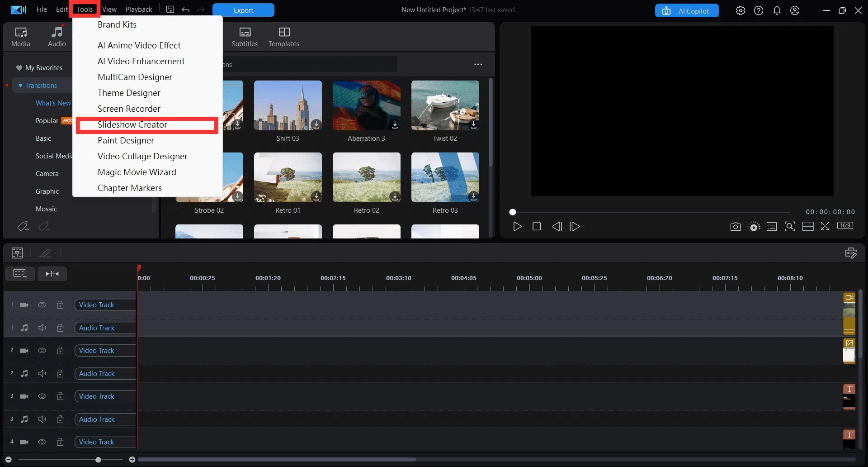
Task: Launch AI Copilot
Action: [x=686, y=10]
